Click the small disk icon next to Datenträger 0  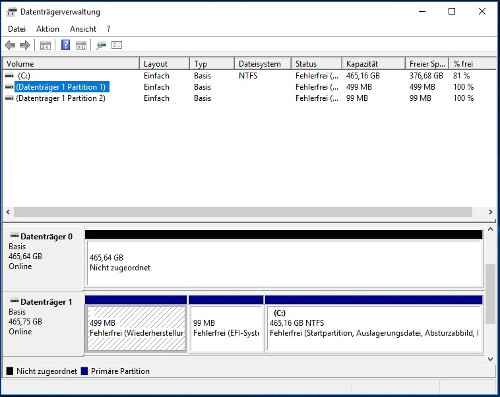click(14, 236)
